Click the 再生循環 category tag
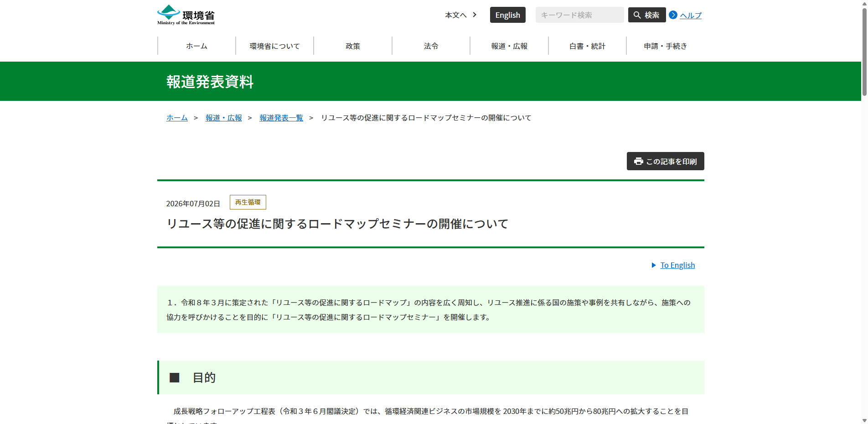 tap(248, 202)
